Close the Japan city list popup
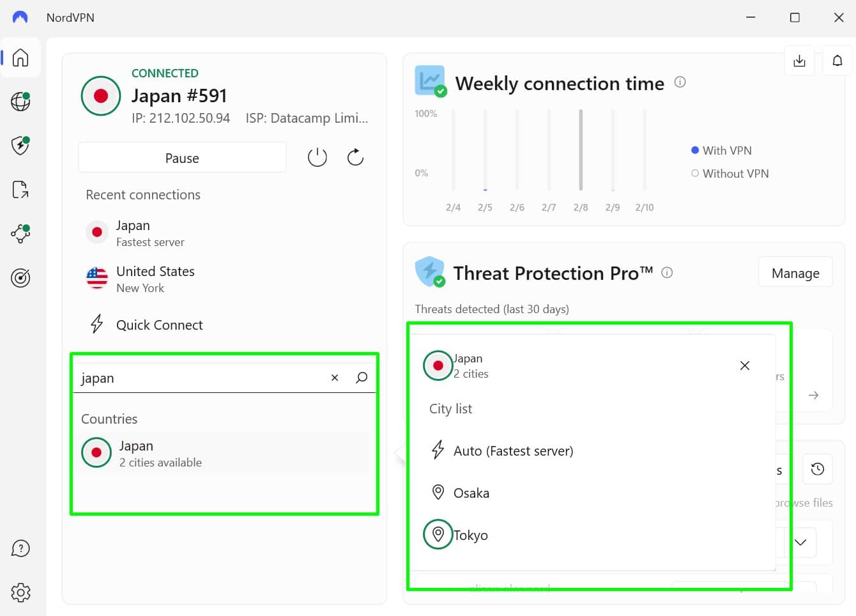This screenshot has height=616, width=856. 744,366
